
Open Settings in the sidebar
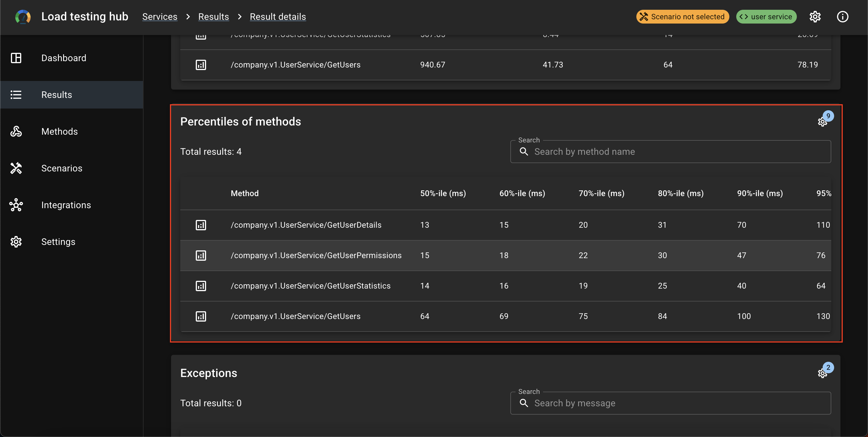pos(72,241)
